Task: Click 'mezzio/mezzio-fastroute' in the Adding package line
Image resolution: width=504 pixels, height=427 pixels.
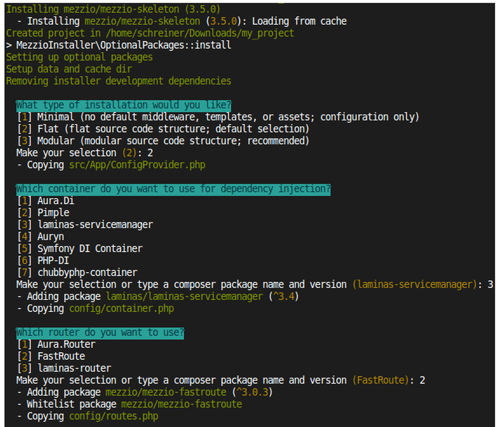Action: (166, 392)
